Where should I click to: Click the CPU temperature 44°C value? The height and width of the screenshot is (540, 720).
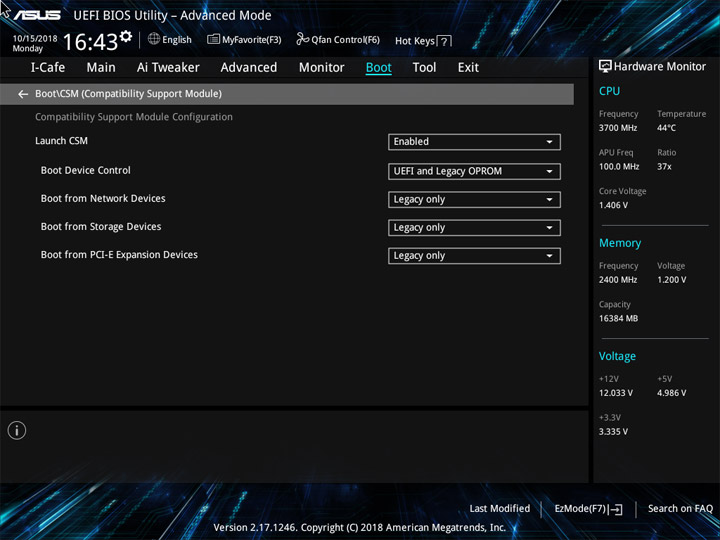point(666,128)
